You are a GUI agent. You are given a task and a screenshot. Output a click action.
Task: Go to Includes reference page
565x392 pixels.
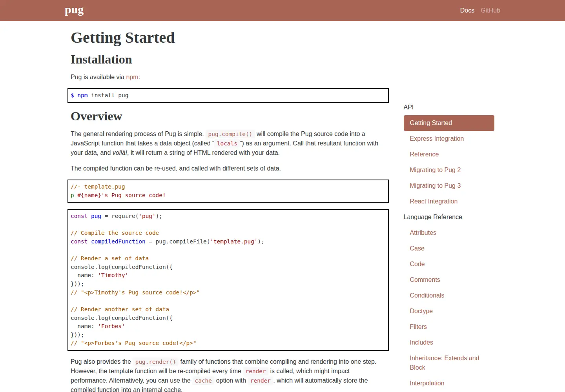click(x=421, y=343)
